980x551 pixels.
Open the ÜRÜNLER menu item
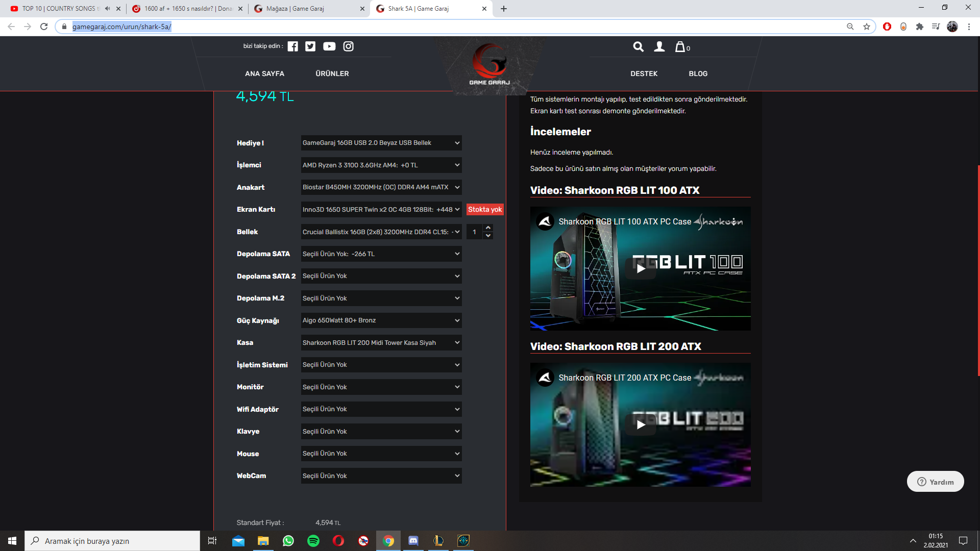332,73
